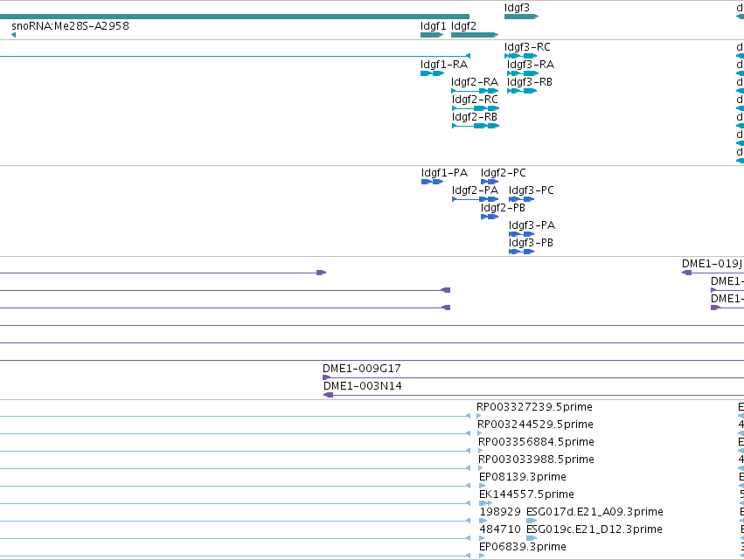Select the ESG019c.E21_D12.3prime EST label
744x560 pixels.
pyautogui.click(x=594, y=529)
